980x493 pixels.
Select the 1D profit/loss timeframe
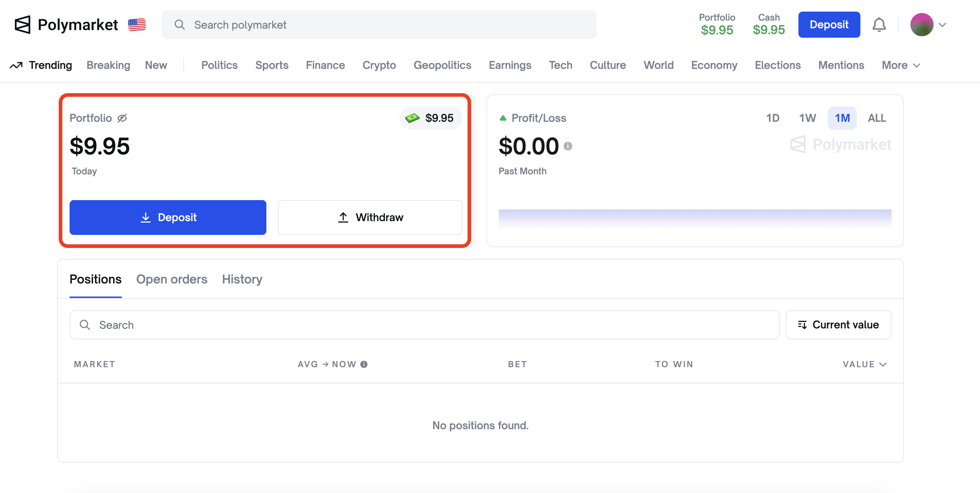pos(772,118)
